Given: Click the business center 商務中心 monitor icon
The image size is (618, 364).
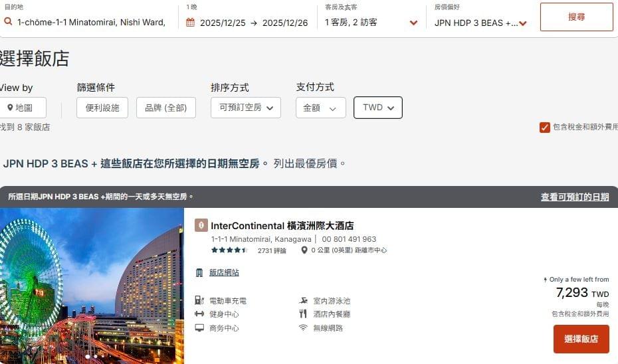Looking at the screenshot, I should [199, 327].
